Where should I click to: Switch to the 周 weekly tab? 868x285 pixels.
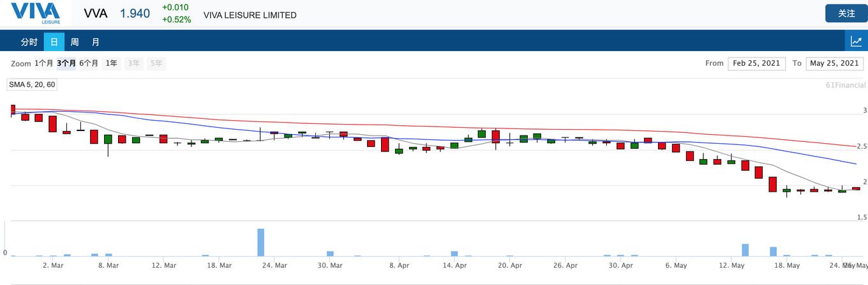(75, 42)
